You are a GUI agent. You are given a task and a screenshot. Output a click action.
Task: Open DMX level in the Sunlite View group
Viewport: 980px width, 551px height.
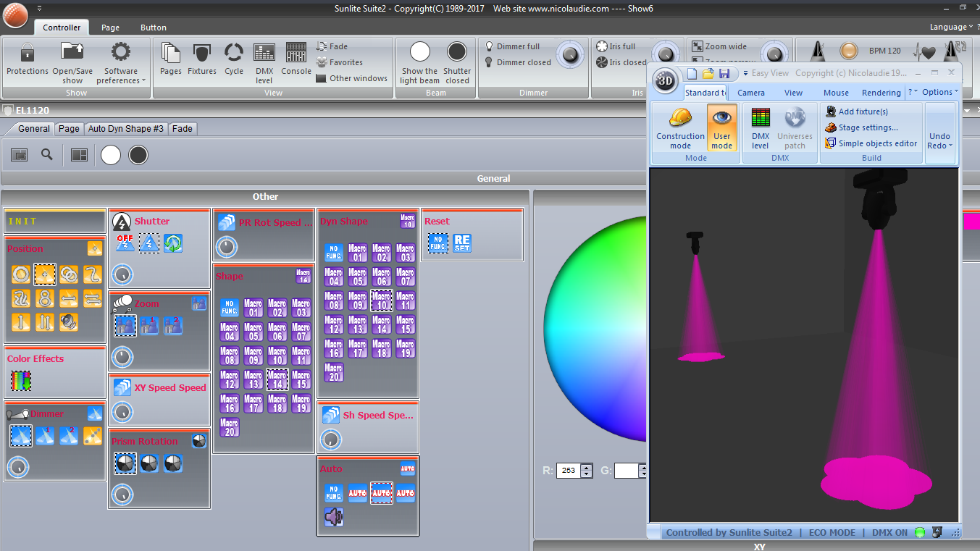264,63
